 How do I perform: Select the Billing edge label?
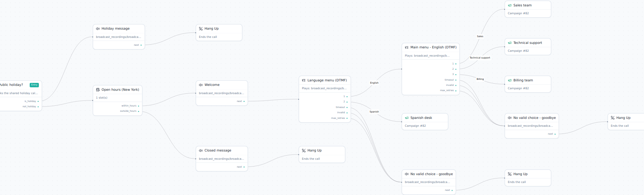(480, 79)
